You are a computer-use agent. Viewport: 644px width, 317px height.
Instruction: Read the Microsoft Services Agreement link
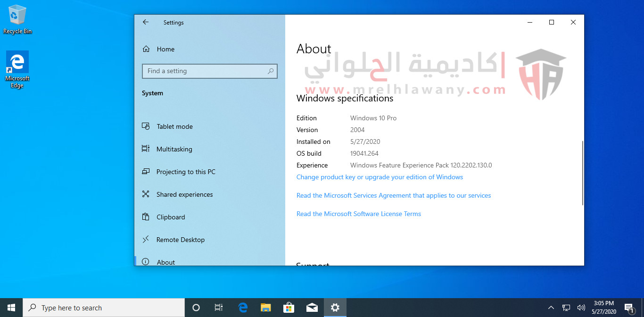pos(394,195)
